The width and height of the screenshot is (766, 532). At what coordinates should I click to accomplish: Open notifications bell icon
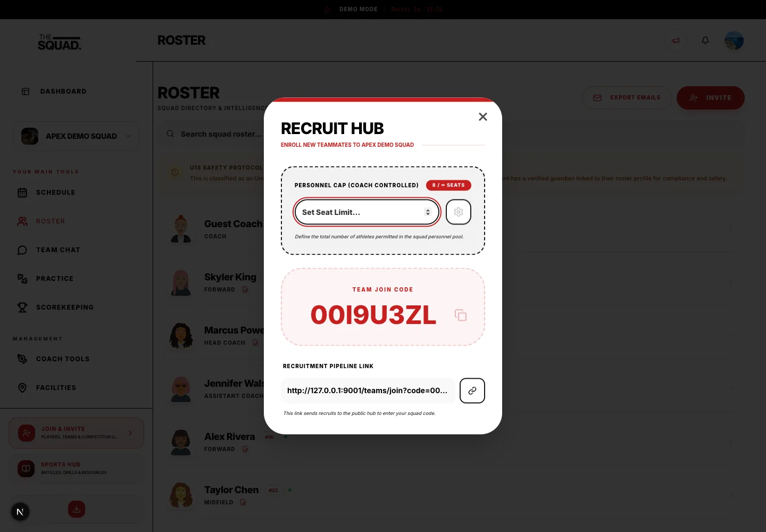[705, 40]
